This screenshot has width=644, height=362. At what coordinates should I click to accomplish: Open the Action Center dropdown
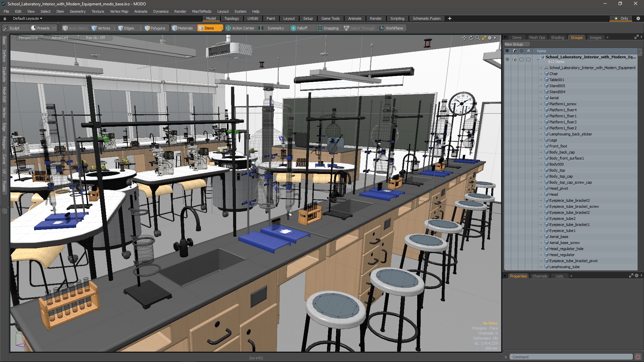click(x=240, y=28)
